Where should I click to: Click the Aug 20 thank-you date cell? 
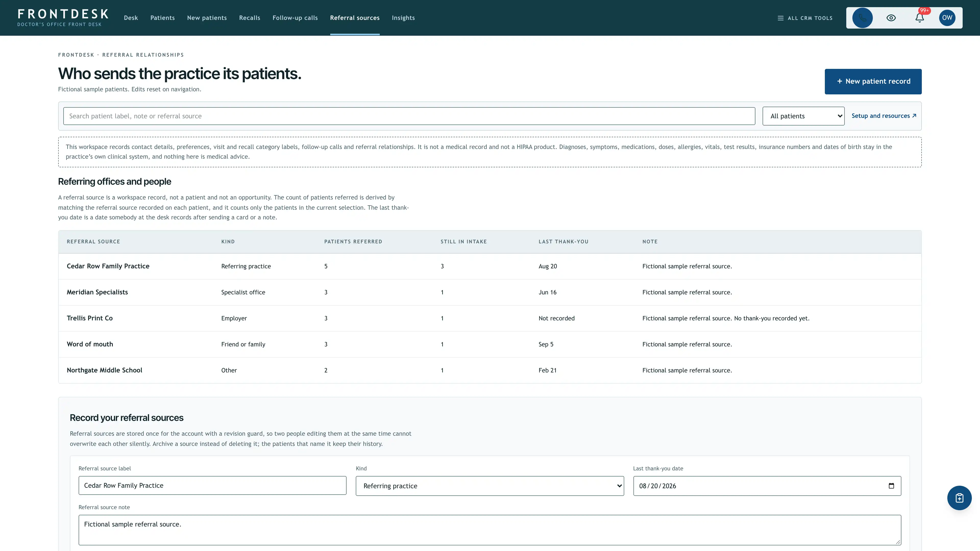(547, 266)
